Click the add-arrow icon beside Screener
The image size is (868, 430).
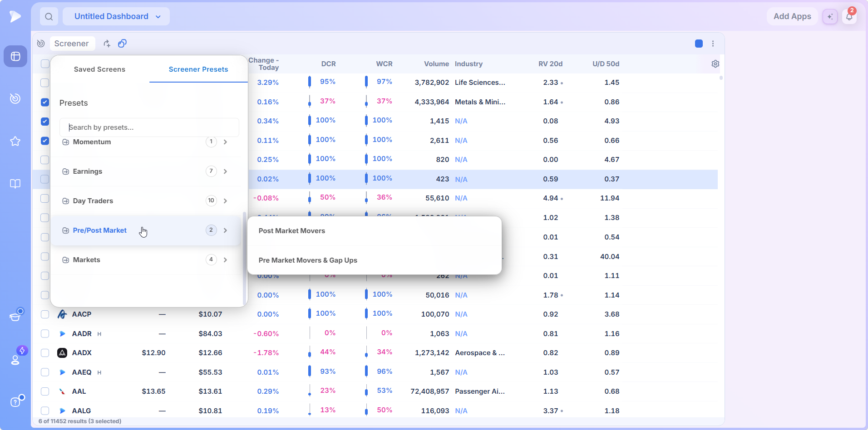pos(107,44)
